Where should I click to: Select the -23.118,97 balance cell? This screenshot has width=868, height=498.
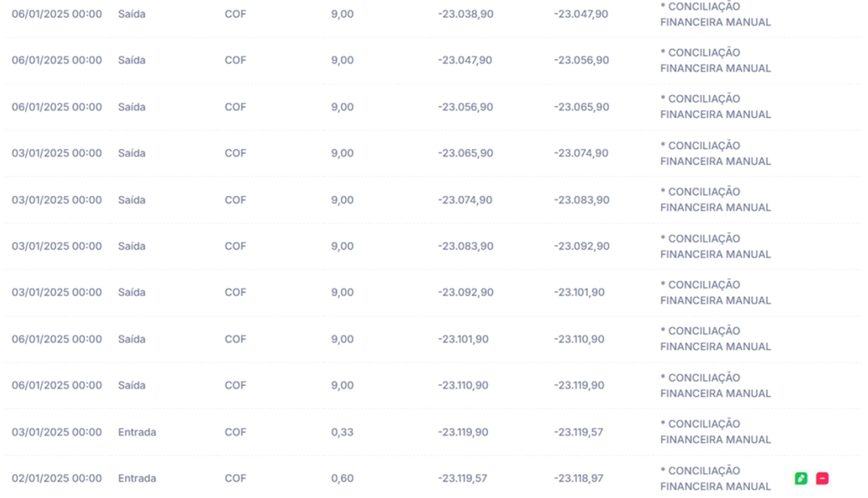tap(578, 478)
